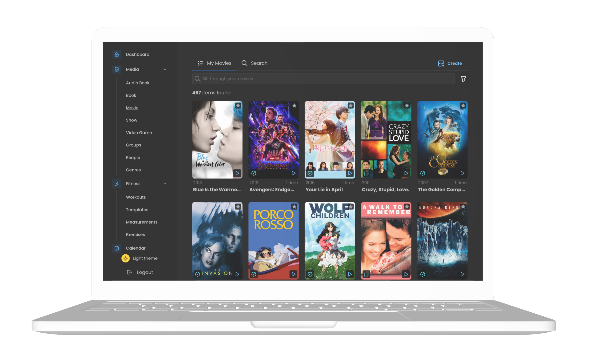Click play icon on Wolf Children poster
This screenshot has width=600, height=364.
coord(350,274)
